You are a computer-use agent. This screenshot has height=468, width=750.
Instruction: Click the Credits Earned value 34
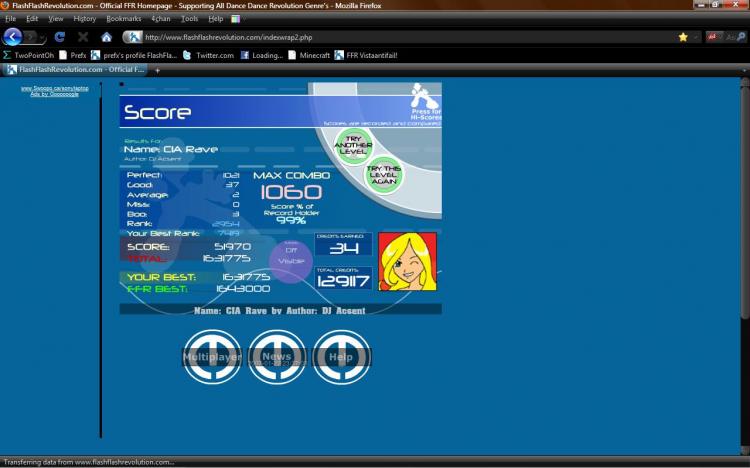click(x=343, y=247)
